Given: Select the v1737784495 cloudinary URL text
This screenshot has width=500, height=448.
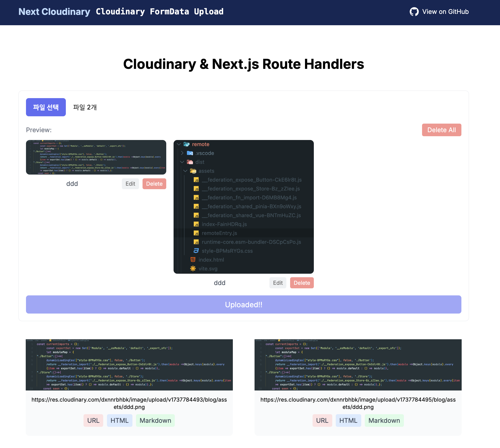Looking at the screenshot, I should [x=358, y=403].
